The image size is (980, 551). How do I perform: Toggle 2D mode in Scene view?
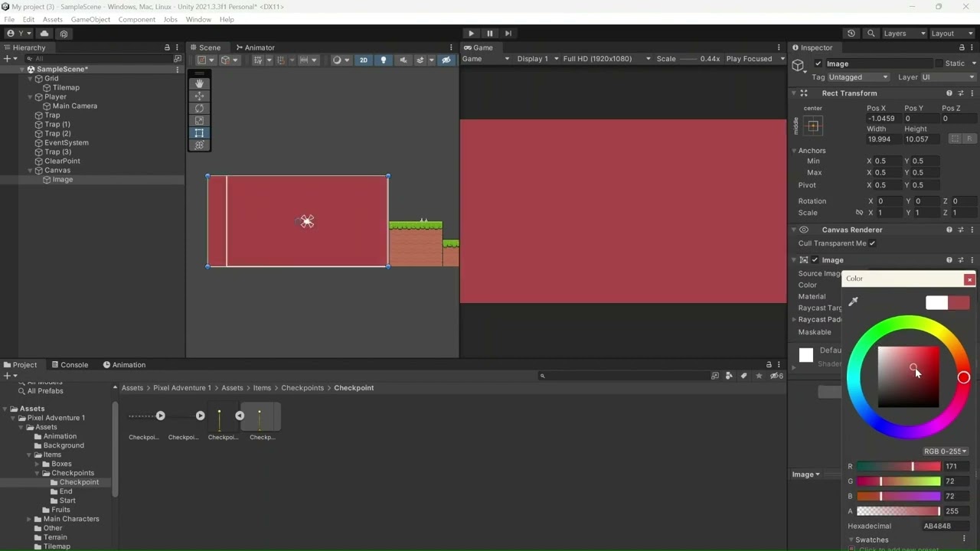tap(364, 60)
